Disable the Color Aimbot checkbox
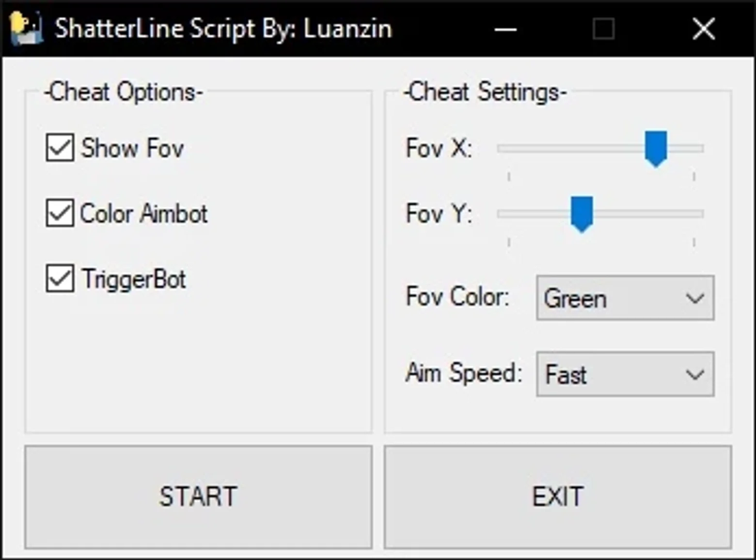This screenshot has width=756, height=560. pyautogui.click(x=60, y=213)
